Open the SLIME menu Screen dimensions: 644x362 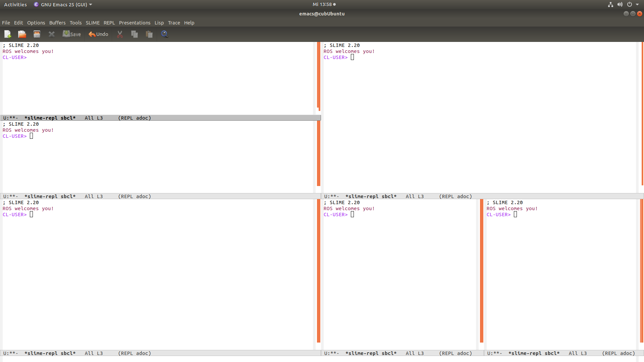click(x=93, y=23)
